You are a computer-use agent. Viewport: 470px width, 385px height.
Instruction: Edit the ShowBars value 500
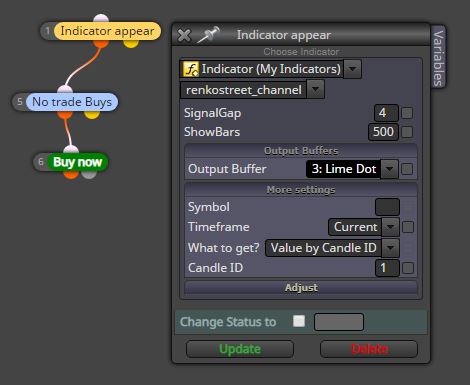coord(383,132)
